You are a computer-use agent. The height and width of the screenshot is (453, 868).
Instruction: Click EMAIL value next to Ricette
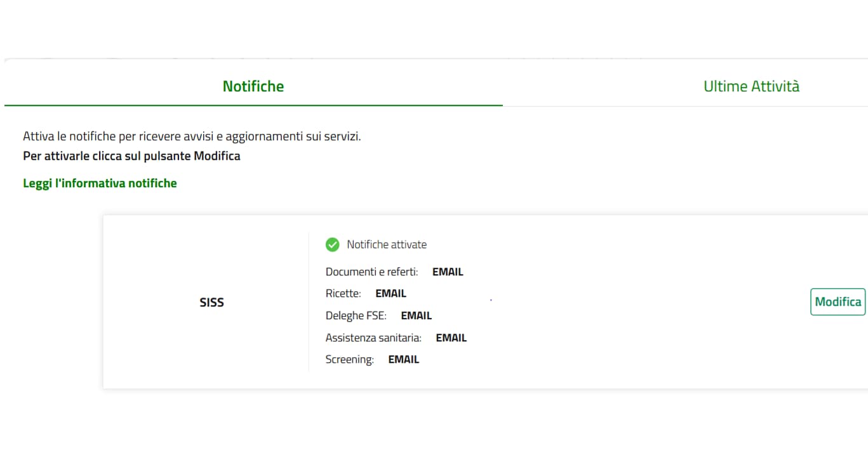[x=391, y=294]
